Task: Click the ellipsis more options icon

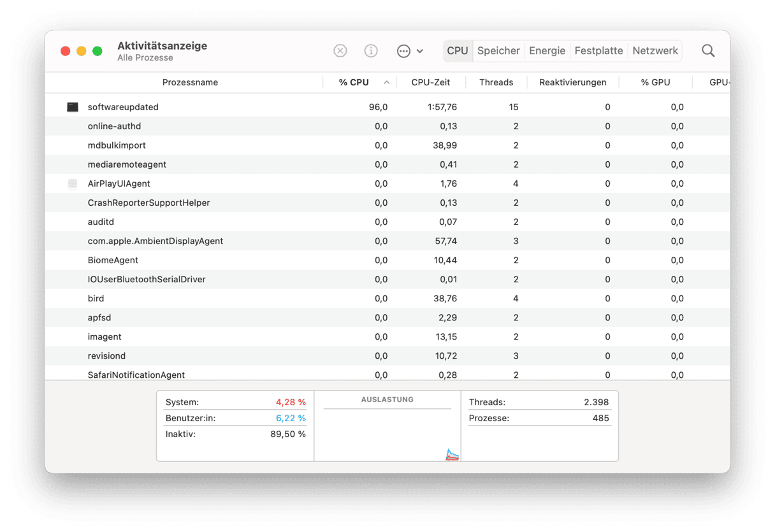Action: 403,51
